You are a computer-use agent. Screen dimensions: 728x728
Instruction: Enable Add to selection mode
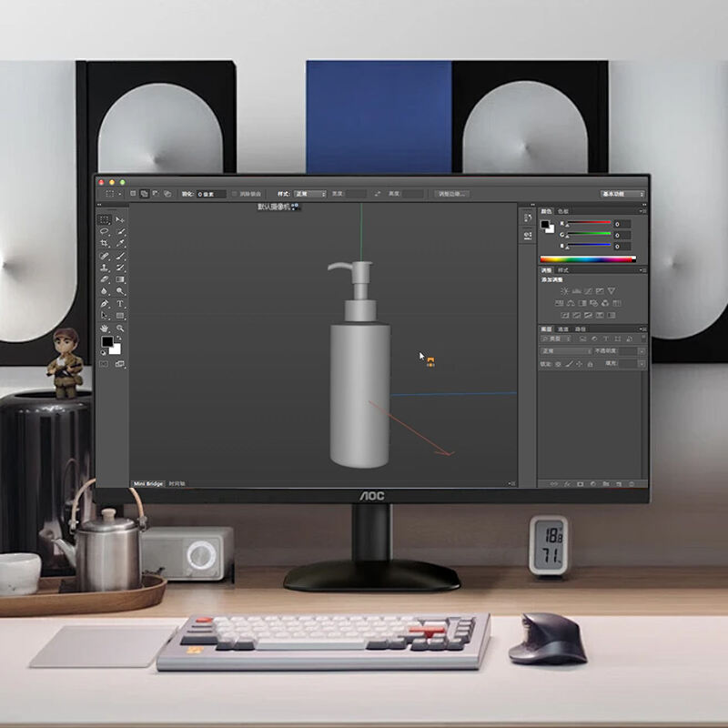click(145, 194)
